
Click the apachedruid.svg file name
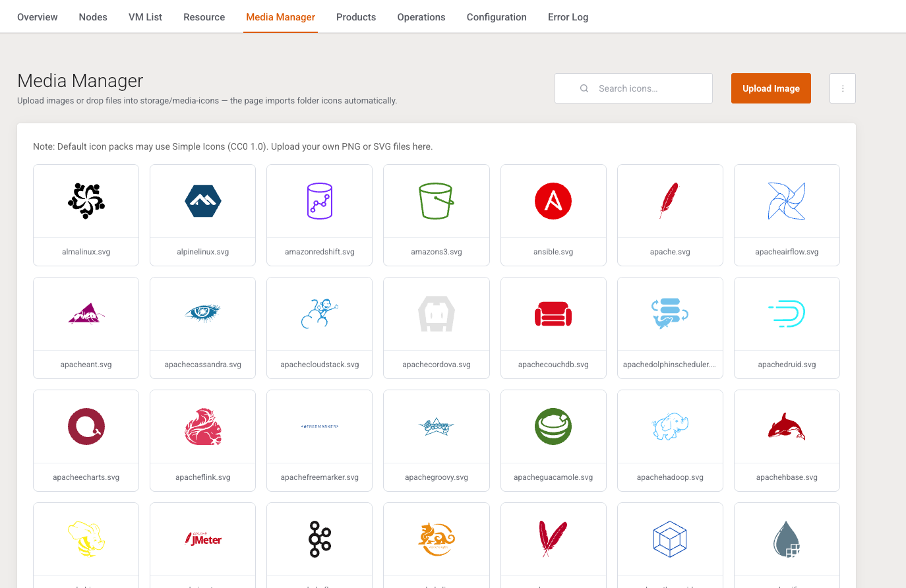pos(787,365)
